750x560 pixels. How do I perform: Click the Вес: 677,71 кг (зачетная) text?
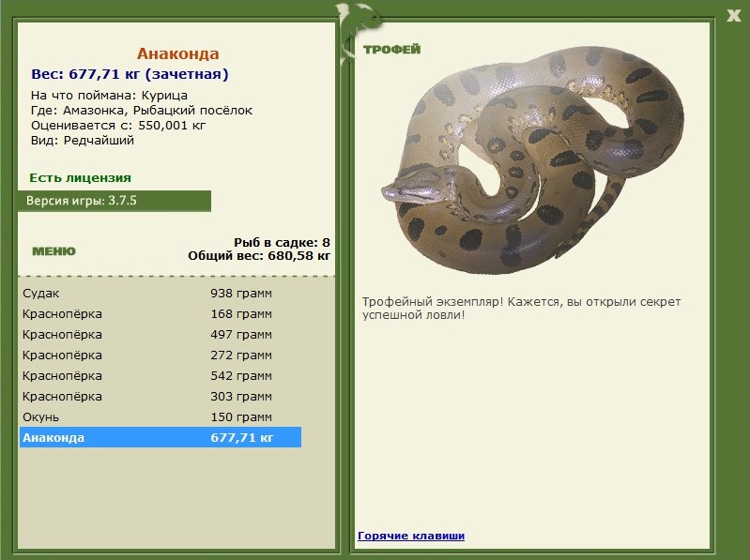(x=130, y=74)
